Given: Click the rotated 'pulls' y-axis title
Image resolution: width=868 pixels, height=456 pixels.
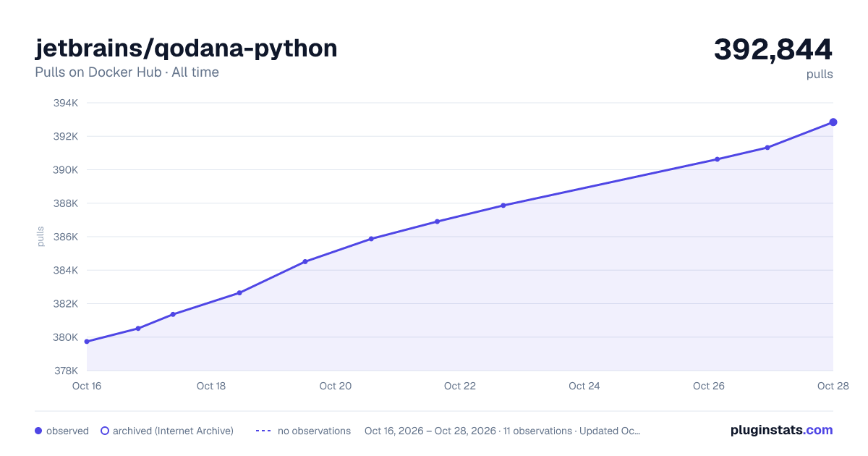Looking at the screenshot, I should click(x=41, y=237).
